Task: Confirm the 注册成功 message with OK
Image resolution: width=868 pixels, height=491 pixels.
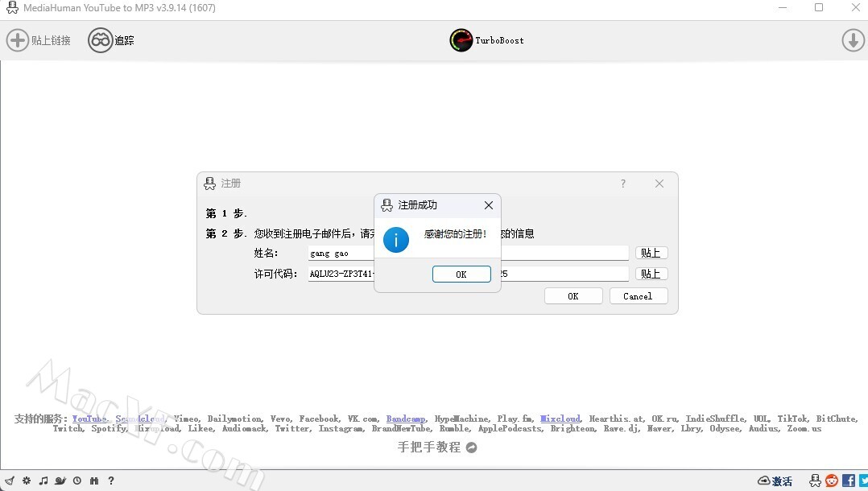Action: (461, 274)
